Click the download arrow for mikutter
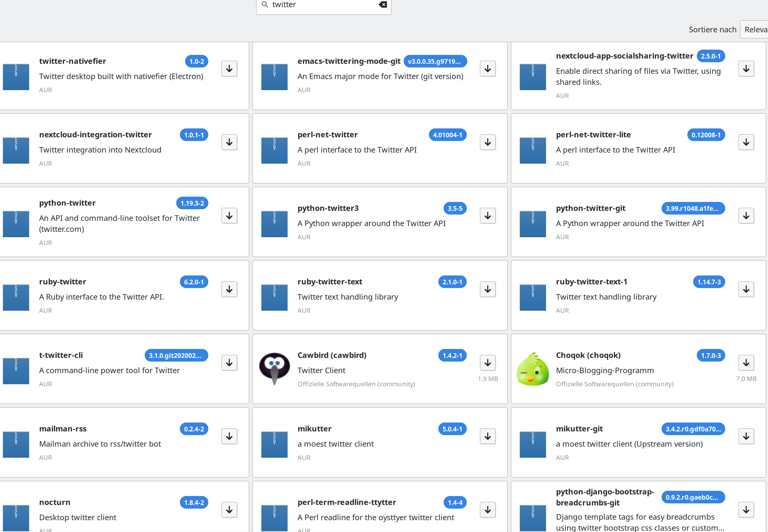Image resolution: width=768 pixels, height=532 pixels. [x=488, y=436]
